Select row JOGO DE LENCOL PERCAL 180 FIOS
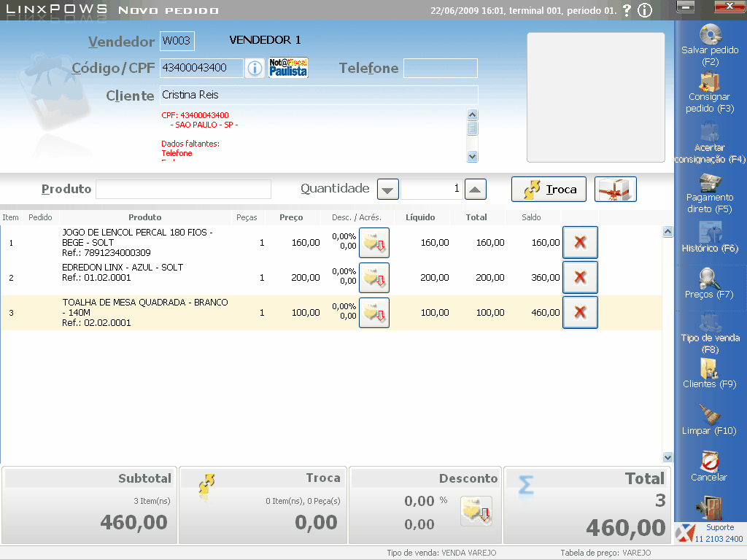 pos(331,242)
